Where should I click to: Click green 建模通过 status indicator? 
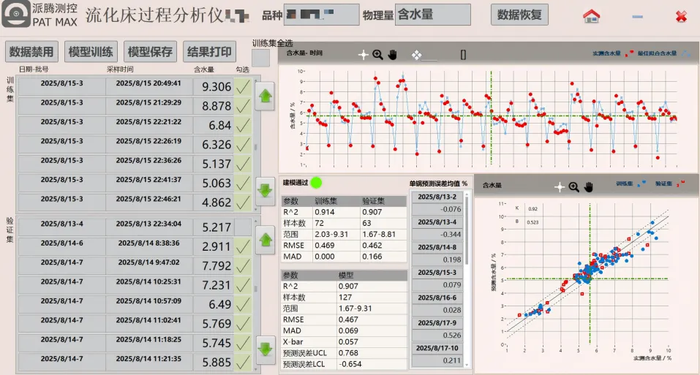[316, 183]
